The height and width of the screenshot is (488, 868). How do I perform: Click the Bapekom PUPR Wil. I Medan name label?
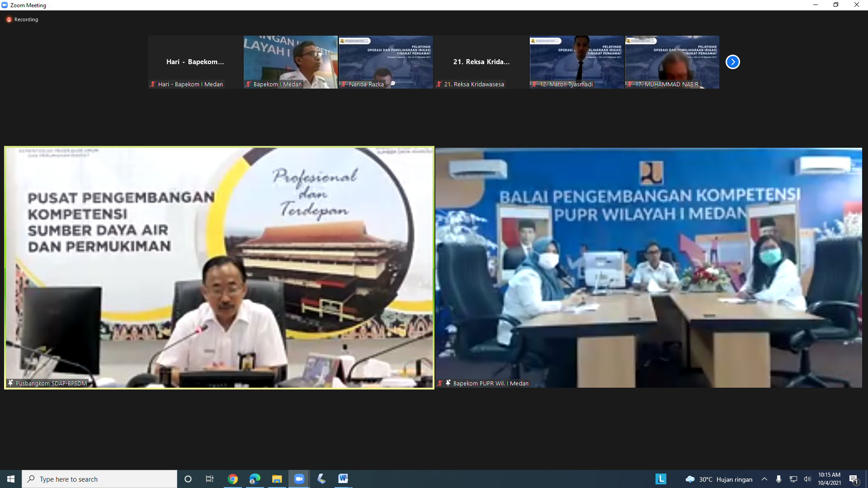pos(491,383)
